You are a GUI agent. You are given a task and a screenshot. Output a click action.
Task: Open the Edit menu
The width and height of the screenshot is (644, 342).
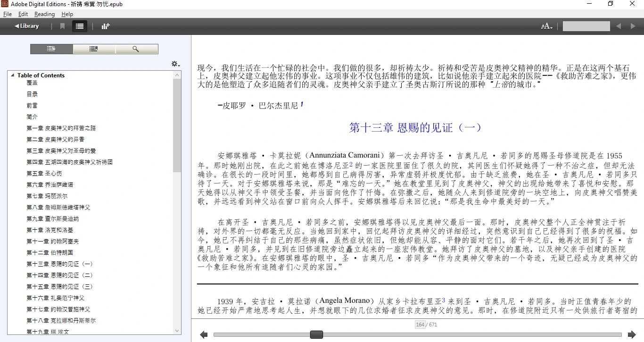23,14
